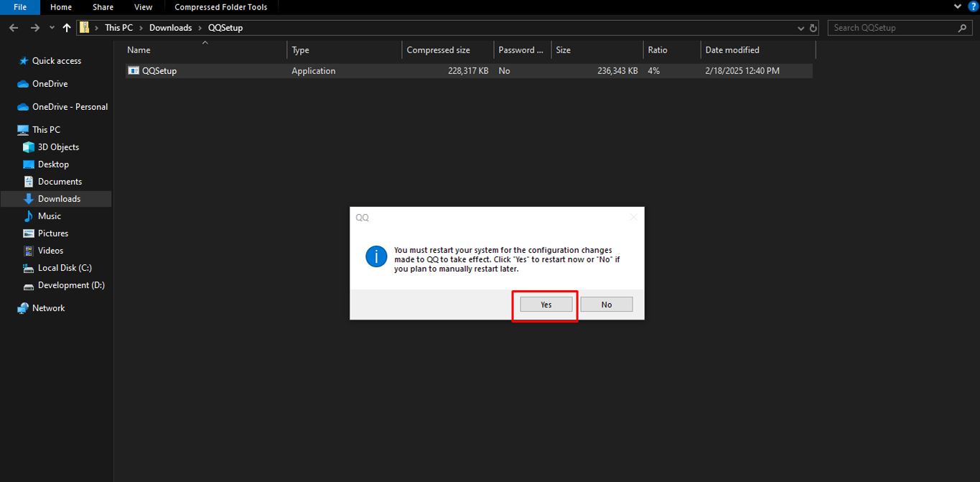980x482 pixels.
Task: Close the QQ dialog with X
Action: point(633,217)
